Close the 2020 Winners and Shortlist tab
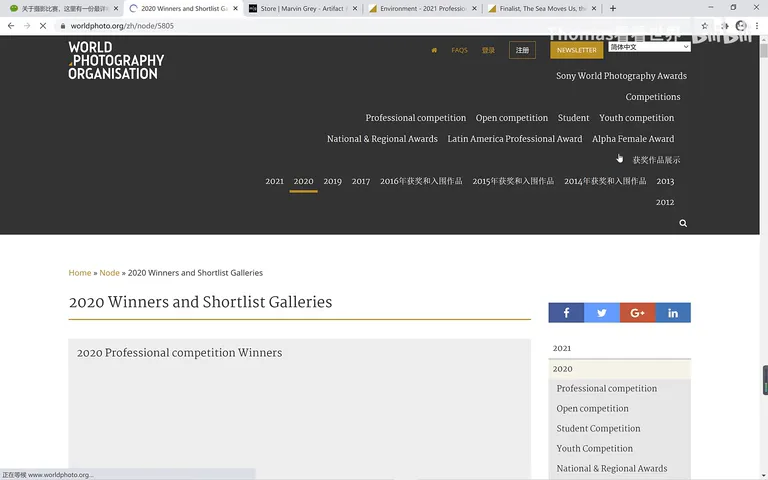This screenshot has width=768, height=480. [236, 8]
